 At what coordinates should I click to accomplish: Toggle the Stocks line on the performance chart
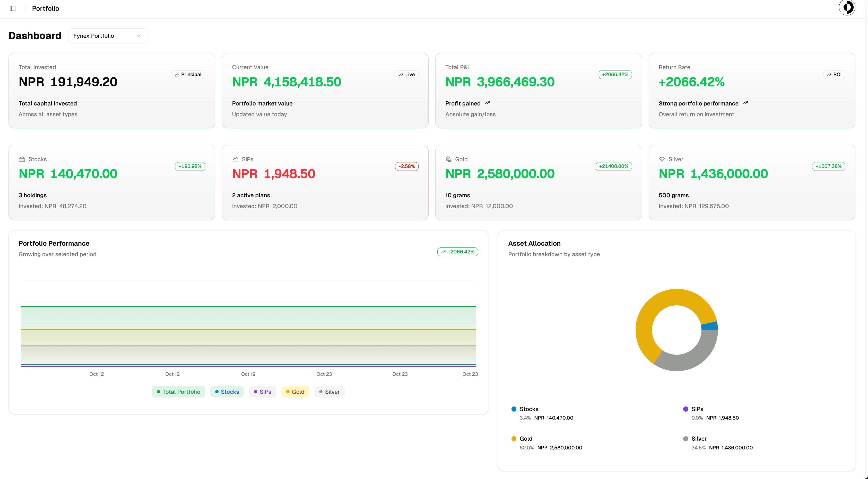point(227,392)
